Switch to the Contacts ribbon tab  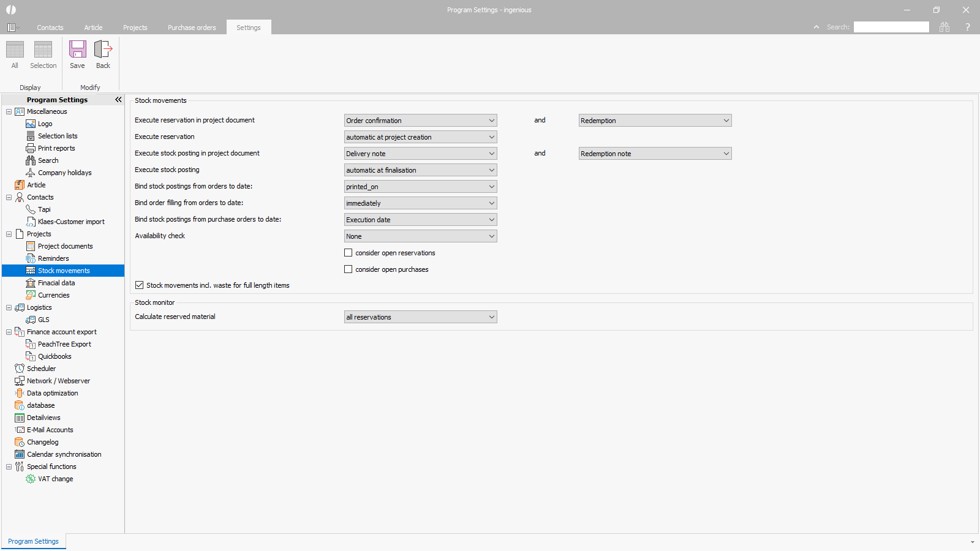point(50,28)
